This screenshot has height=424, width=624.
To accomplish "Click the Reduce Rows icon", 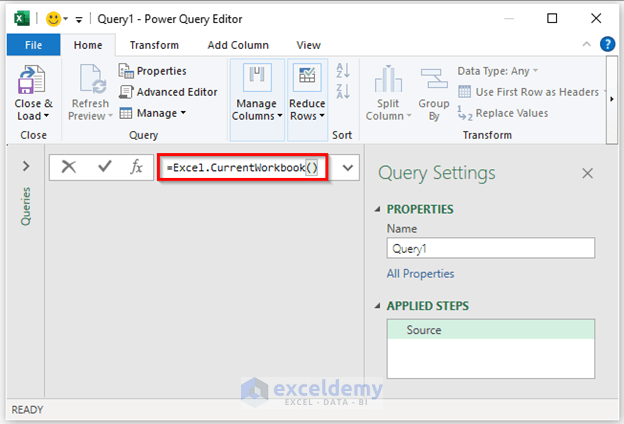I will pyautogui.click(x=307, y=77).
